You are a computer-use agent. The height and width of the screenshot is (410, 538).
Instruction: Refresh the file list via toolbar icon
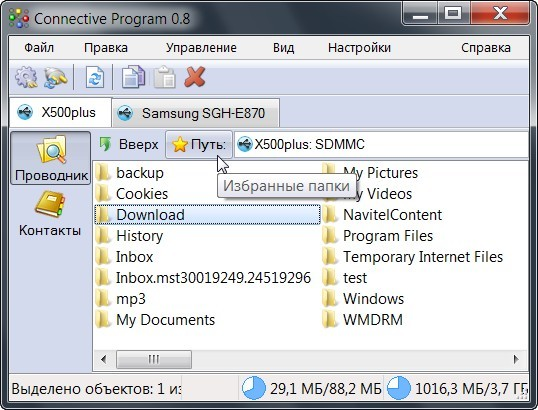click(x=95, y=78)
